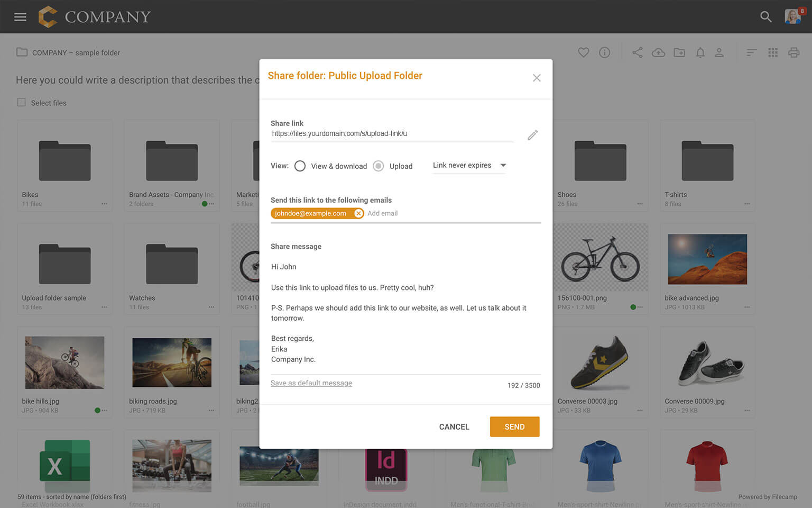Open the user profile avatar

pyautogui.click(x=792, y=16)
